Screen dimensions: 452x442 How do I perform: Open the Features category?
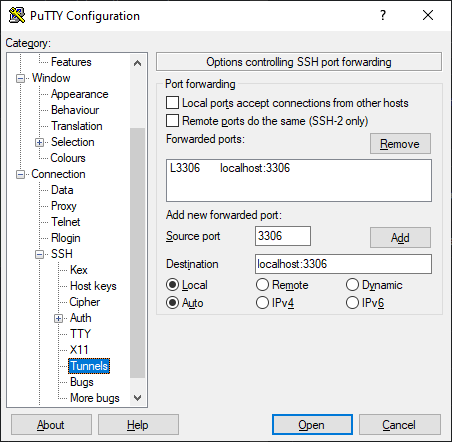[x=71, y=62]
